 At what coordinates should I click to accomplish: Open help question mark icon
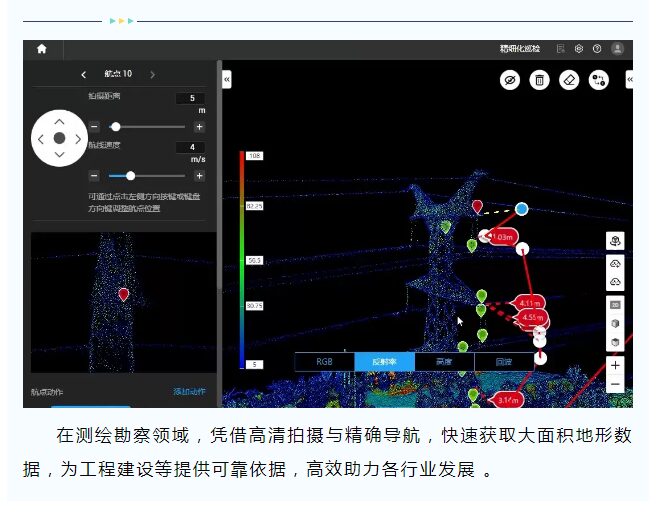[x=597, y=49]
